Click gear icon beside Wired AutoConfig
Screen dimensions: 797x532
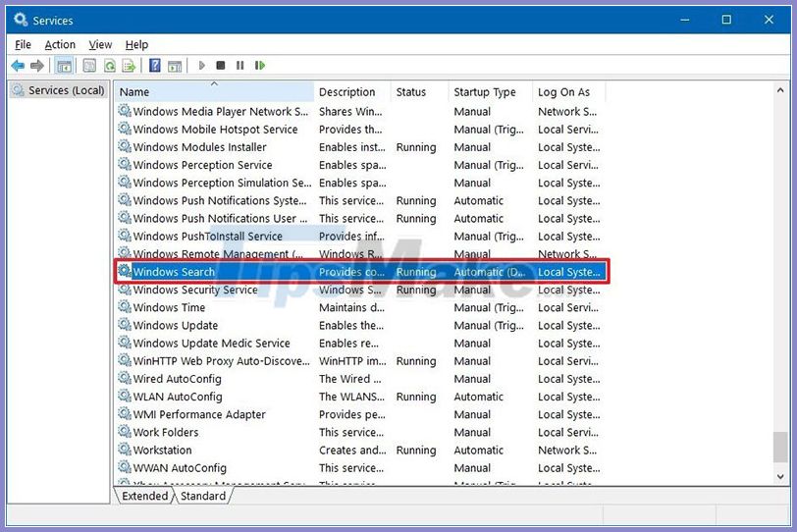[125, 378]
